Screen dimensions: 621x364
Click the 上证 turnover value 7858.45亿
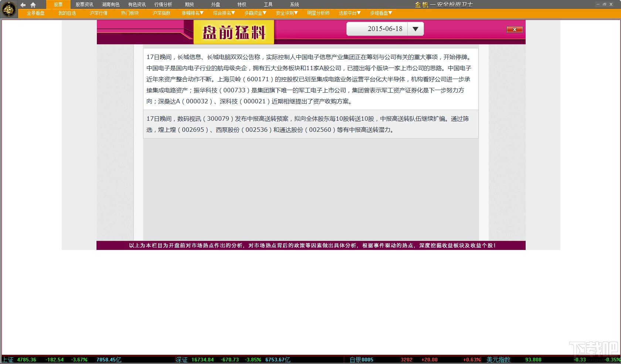click(109, 360)
